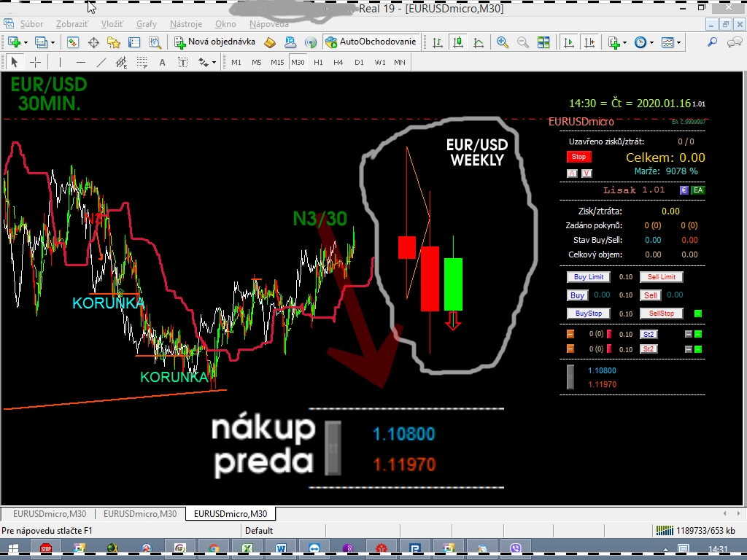Click the blue St2 button

tap(649, 334)
